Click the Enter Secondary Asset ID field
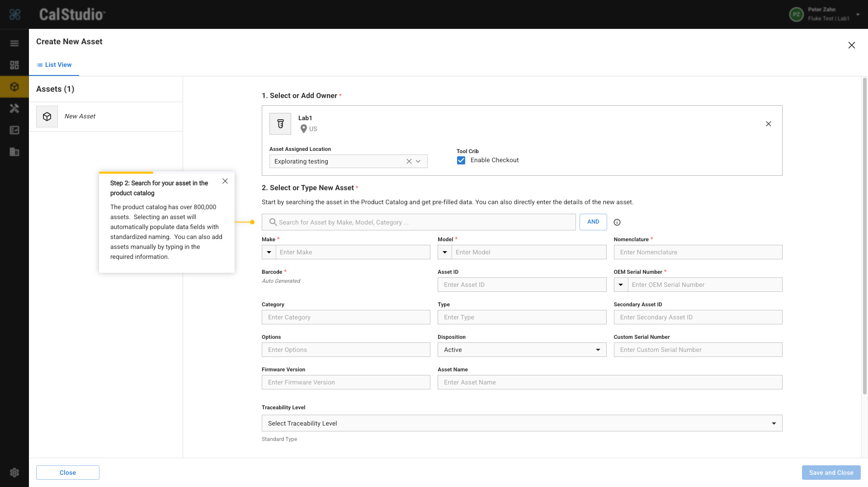Viewport: 868px width, 487px height. [x=698, y=317]
